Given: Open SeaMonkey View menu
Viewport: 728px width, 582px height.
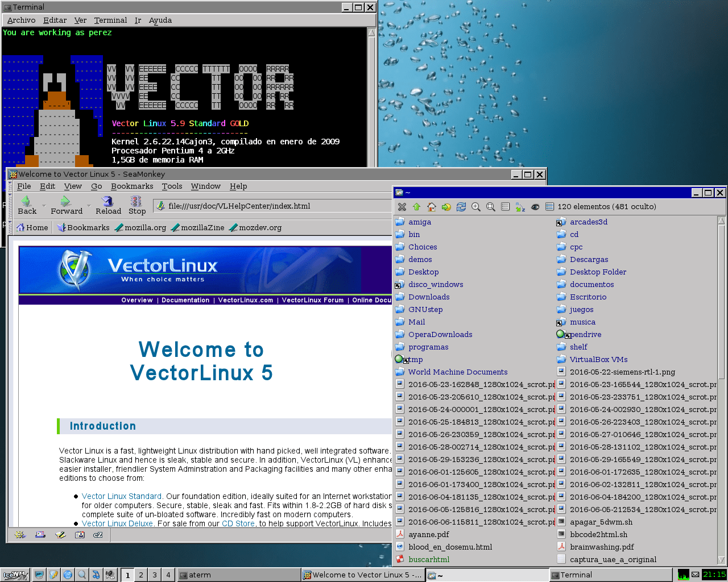Looking at the screenshot, I should coord(73,186).
